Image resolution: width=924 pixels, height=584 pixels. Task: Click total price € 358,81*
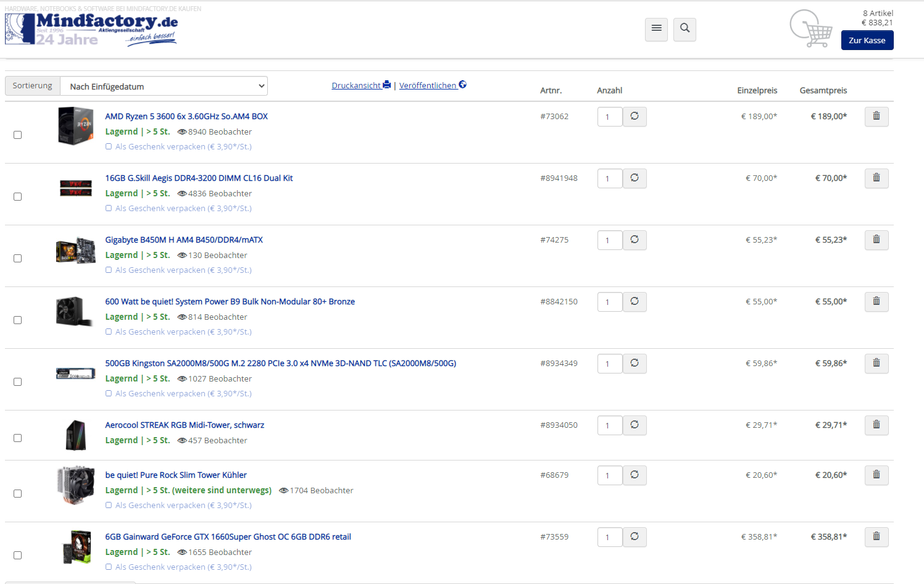(x=828, y=536)
